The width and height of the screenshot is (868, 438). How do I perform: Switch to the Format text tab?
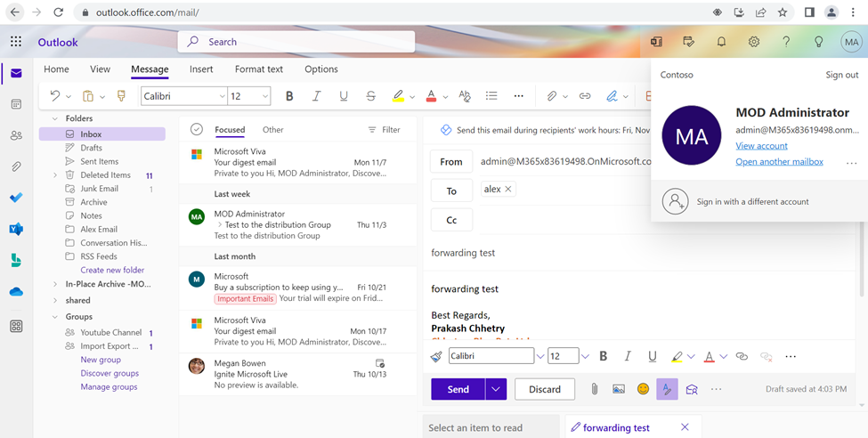(259, 69)
